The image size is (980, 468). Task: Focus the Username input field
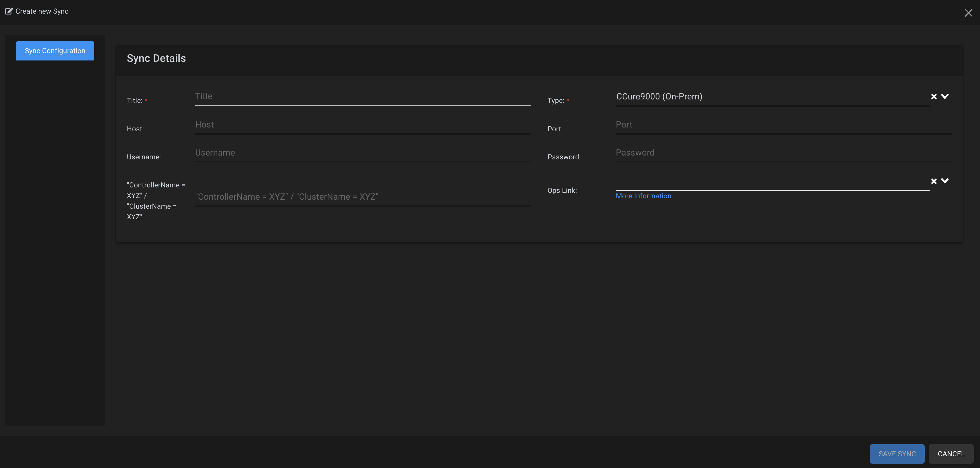[x=363, y=153]
